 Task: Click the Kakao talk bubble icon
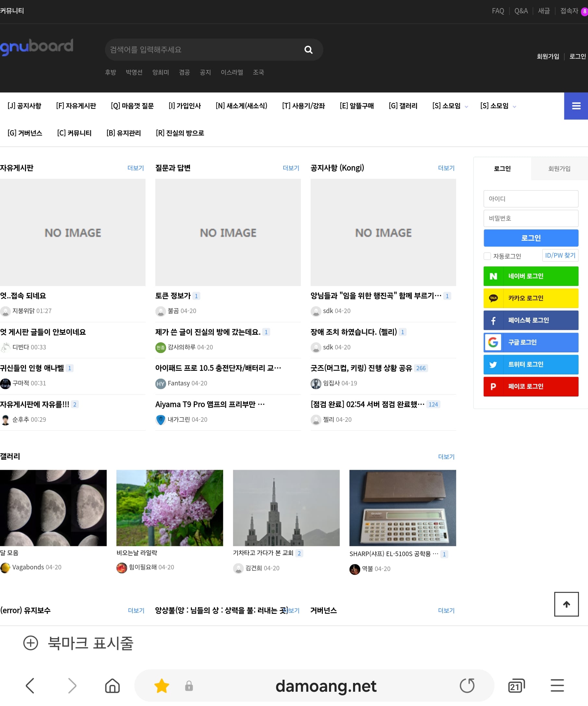coord(493,298)
